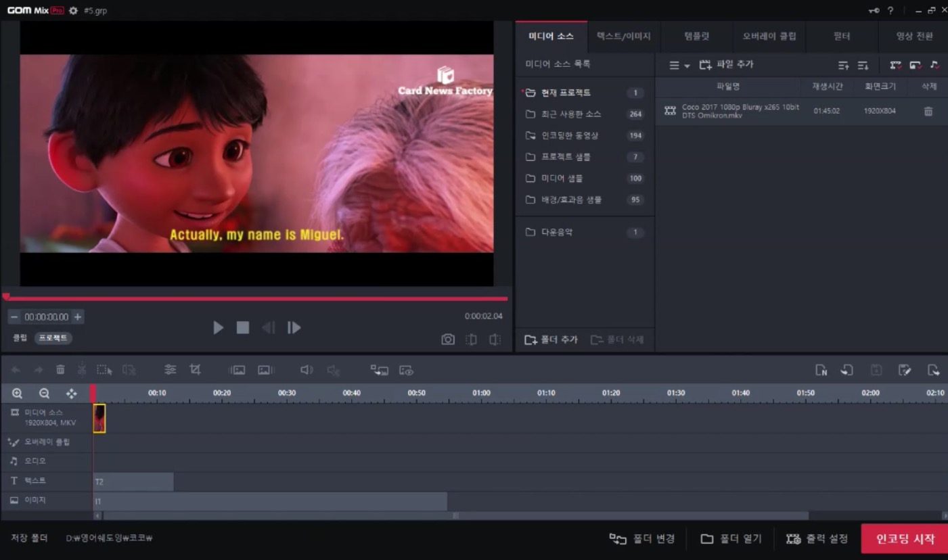Select the 미디어 샘플 folder
948x560 pixels.
(x=585, y=179)
